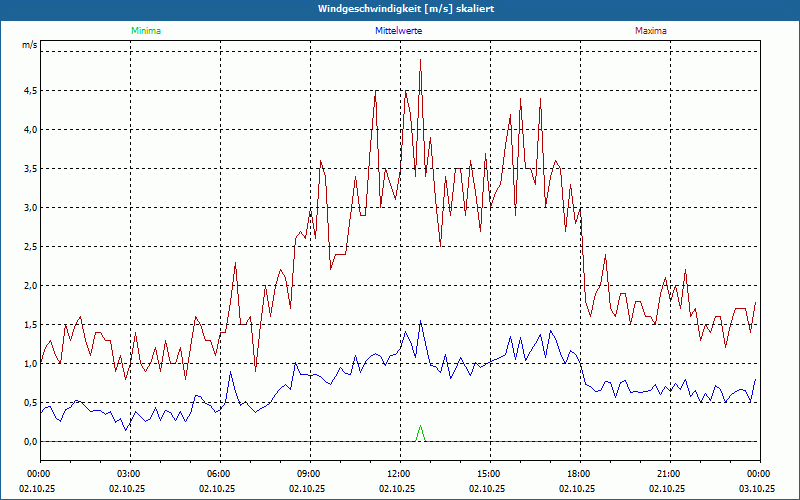Screen dimensions: 800x500
Task: Click the green Minima spike after 12:00
Action: pos(420,433)
